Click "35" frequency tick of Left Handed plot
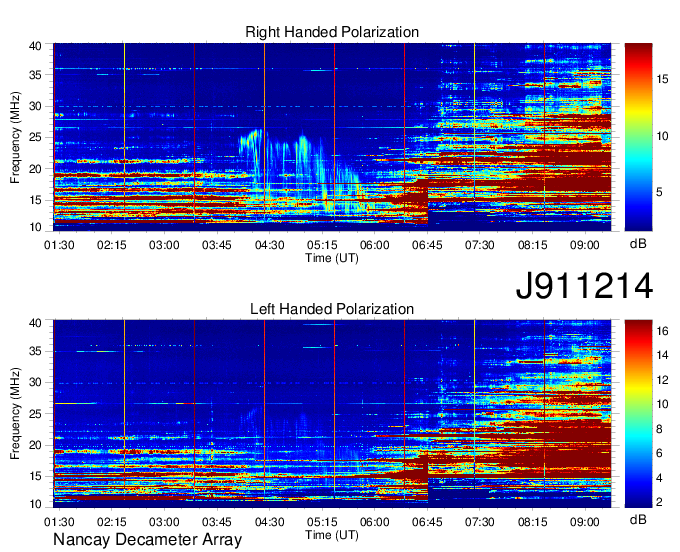 pyautogui.click(x=35, y=351)
